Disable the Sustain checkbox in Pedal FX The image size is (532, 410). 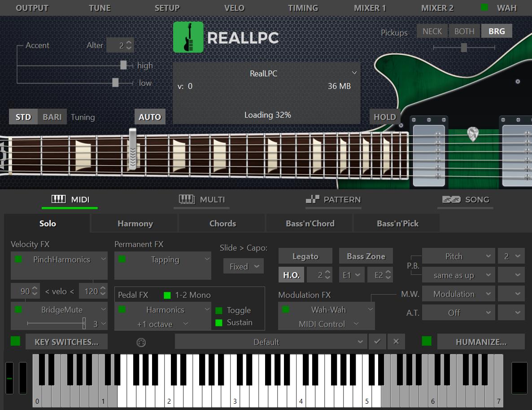(x=219, y=322)
